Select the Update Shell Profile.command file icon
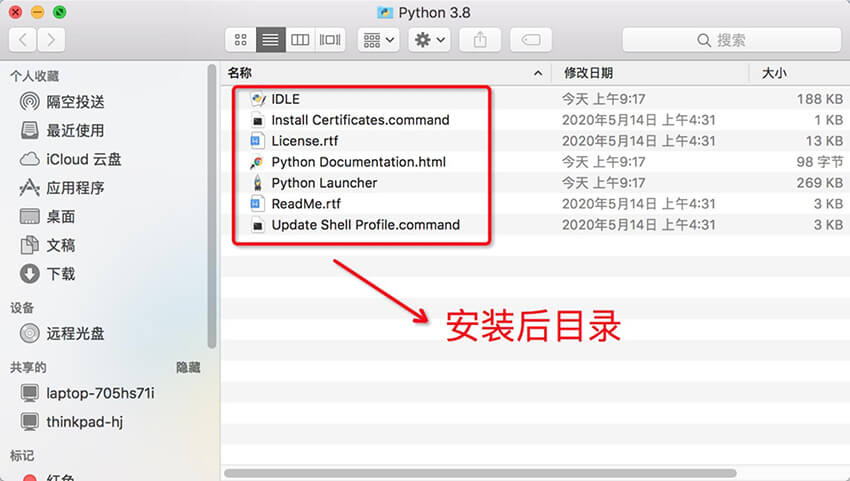 [257, 225]
